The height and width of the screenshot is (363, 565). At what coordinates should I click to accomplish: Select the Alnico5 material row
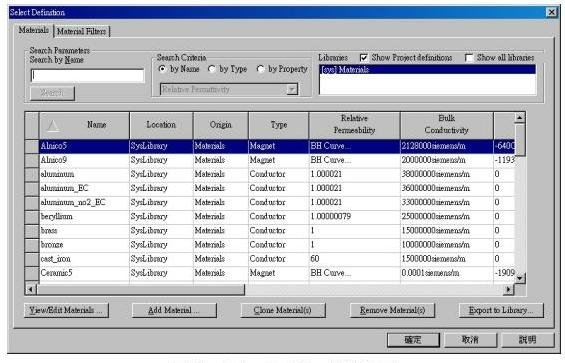tap(277, 146)
